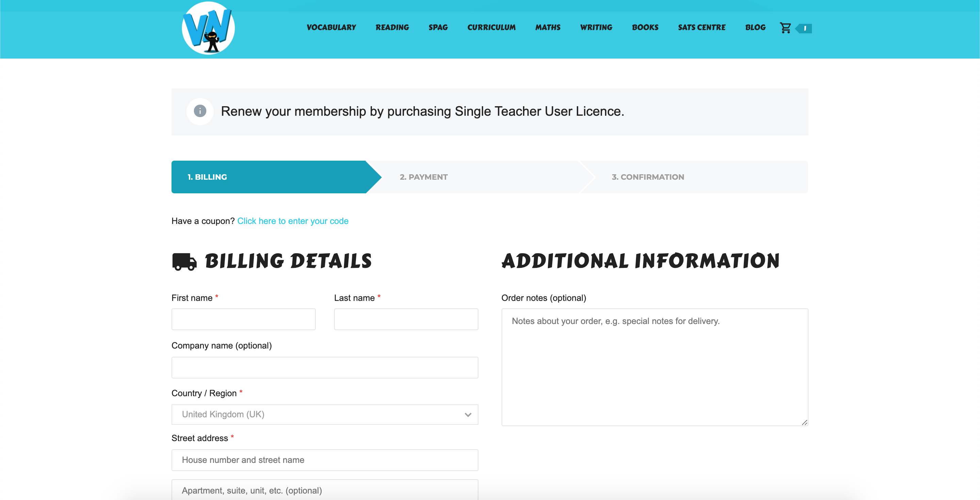Go to the Blog page
Image resolution: width=980 pixels, height=500 pixels.
tap(755, 27)
